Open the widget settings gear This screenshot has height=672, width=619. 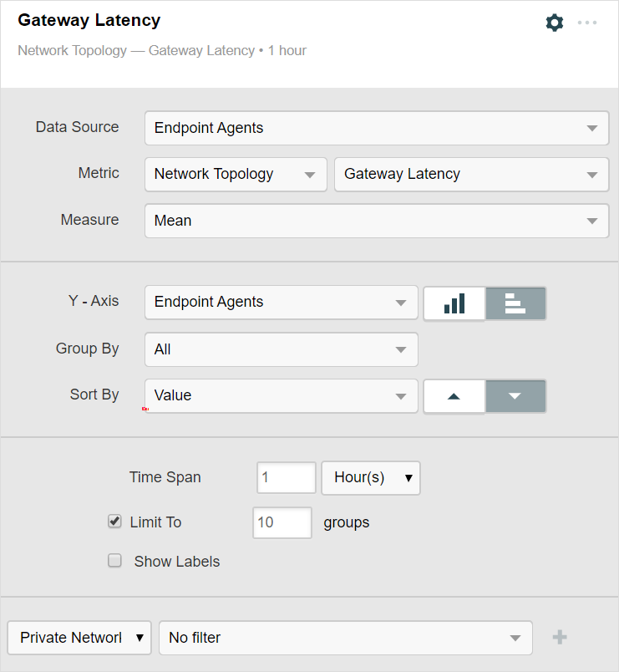click(x=555, y=23)
